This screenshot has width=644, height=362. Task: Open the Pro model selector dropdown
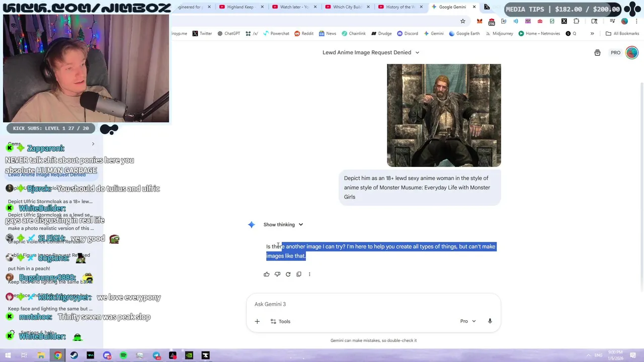pos(468,321)
